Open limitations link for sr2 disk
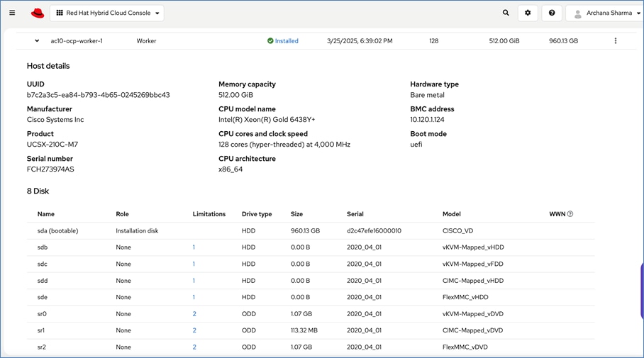The height and width of the screenshot is (358, 644). tap(194, 347)
